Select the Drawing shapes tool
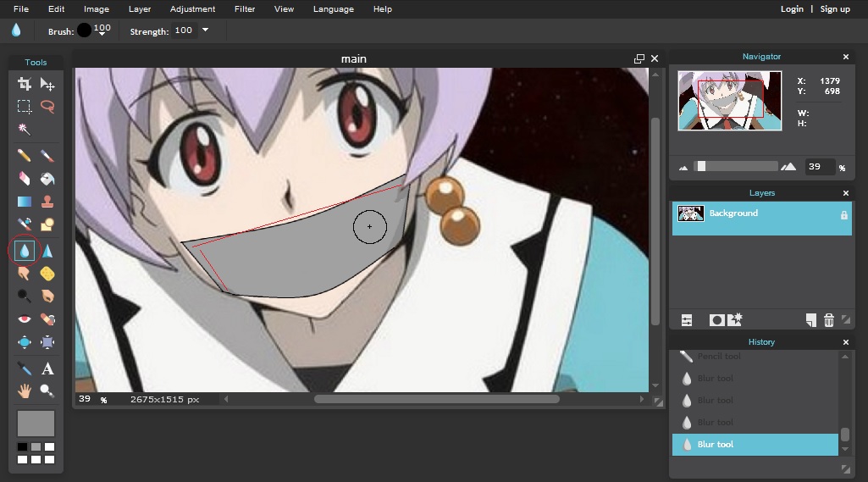This screenshot has width=868, height=482. 47,224
